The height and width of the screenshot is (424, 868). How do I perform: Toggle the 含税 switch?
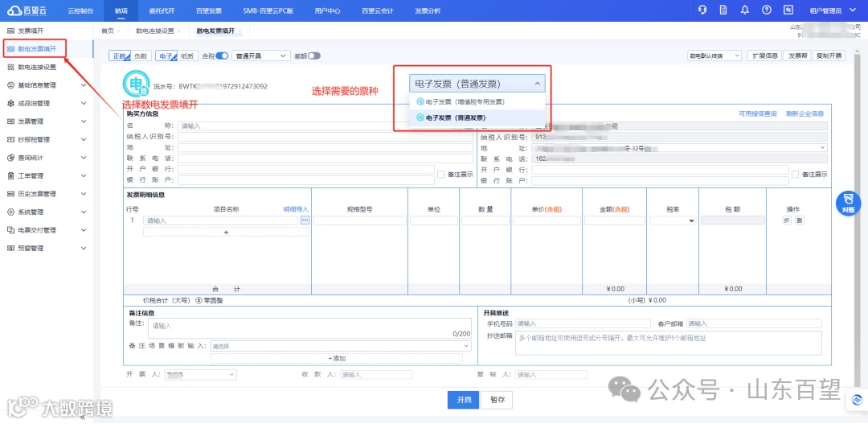click(222, 56)
